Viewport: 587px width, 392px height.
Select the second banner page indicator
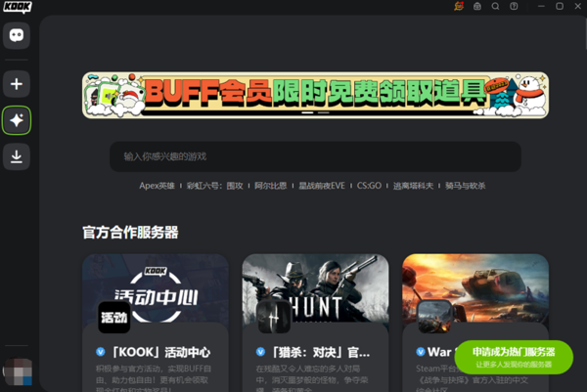pos(324,112)
